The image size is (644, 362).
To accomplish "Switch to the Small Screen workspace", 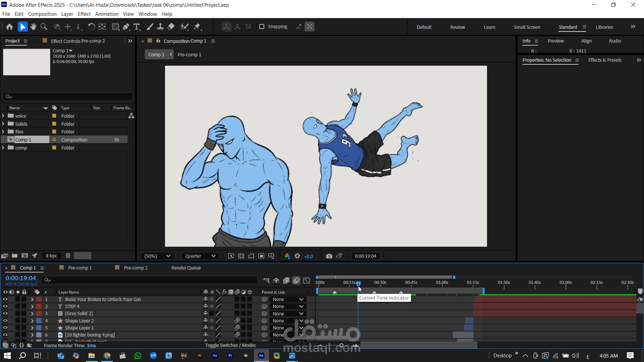I will tap(527, 27).
